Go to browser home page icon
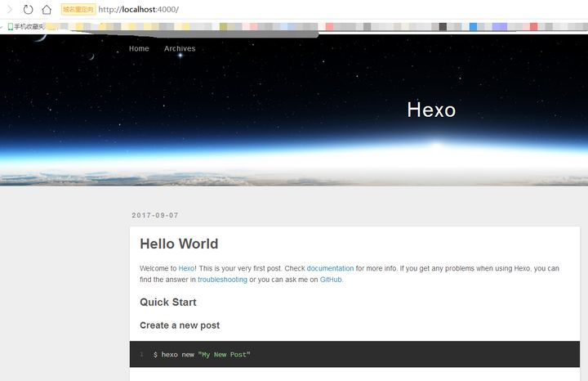This screenshot has height=381, width=588. point(47,9)
